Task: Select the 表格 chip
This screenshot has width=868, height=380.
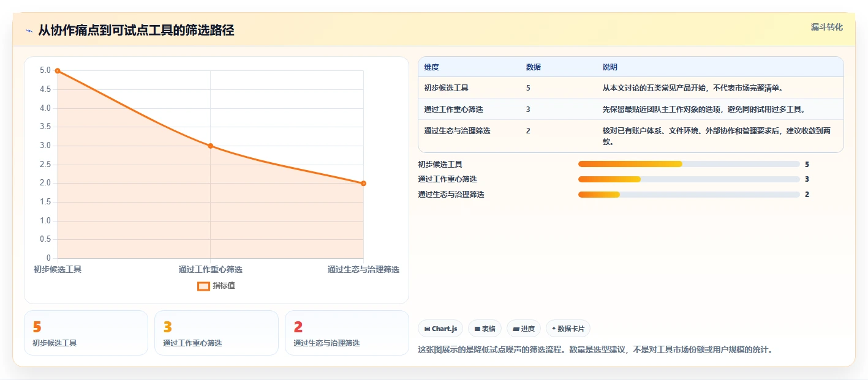Action: coord(485,329)
